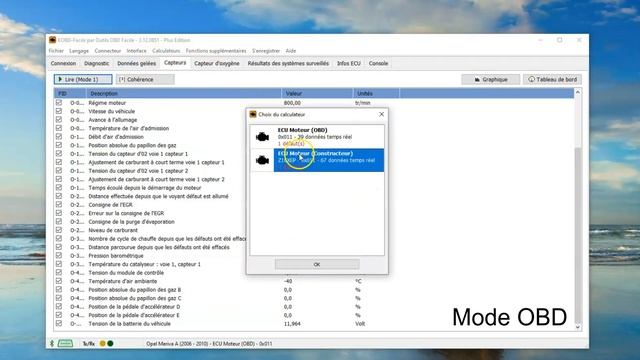
Task: Toggle the Avance à l'allumage checkbox
Action: pyautogui.click(x=59, y=120)
